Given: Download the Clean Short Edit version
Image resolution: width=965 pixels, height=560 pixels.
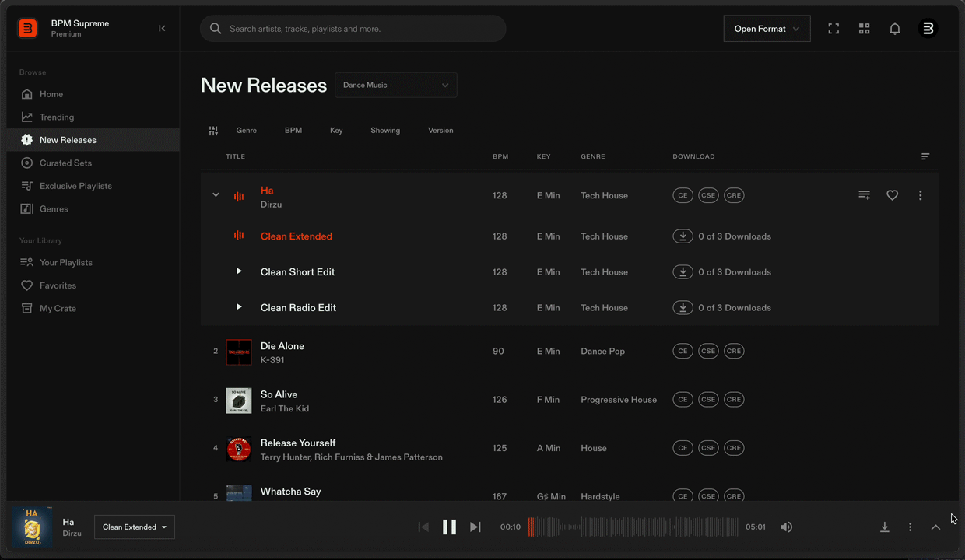Looking at the screenshot, I should tap(683, 272).
